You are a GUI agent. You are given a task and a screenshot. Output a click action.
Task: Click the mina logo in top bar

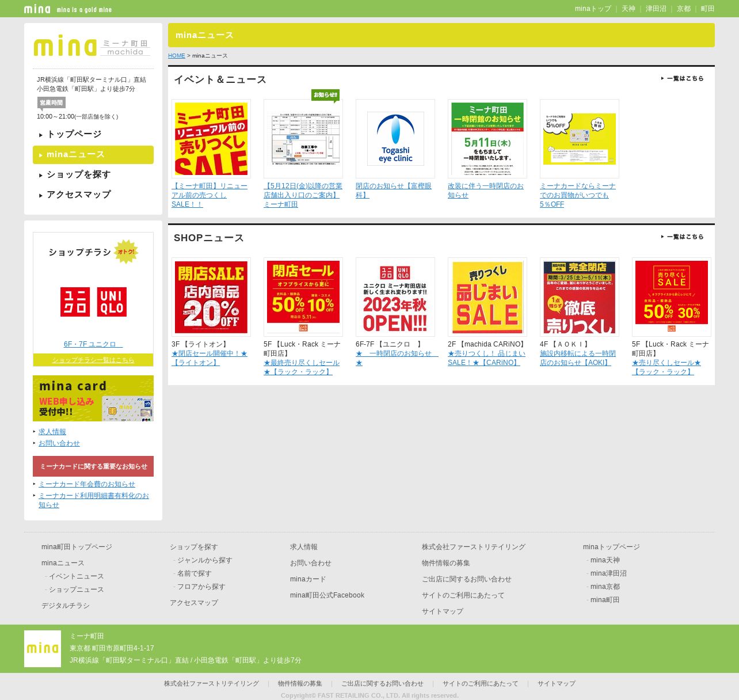pyautogui.click(x=37, y=9)
